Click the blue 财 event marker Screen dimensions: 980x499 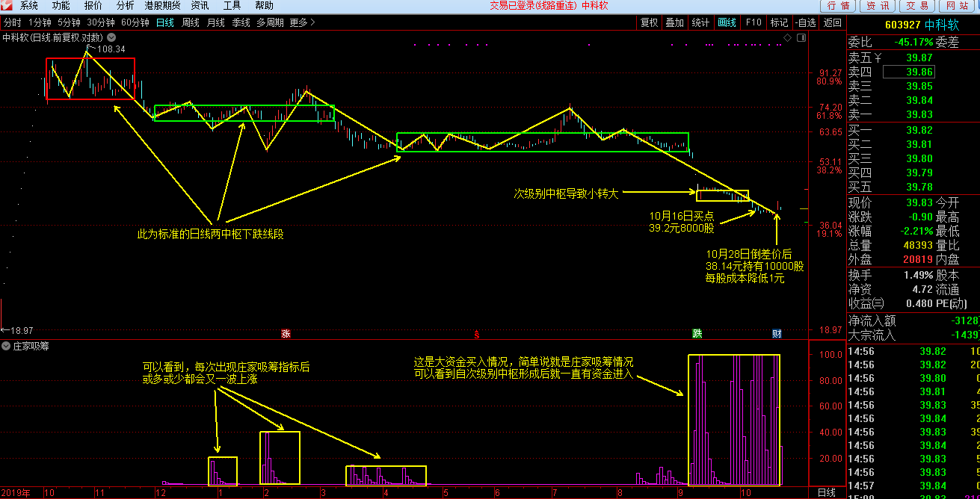click(777, 334)
